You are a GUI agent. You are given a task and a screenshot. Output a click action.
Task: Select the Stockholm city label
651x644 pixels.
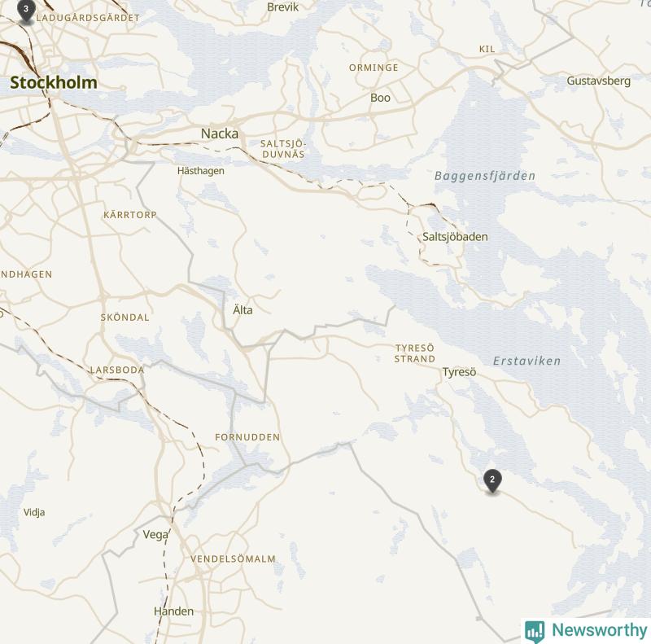point(54,83)
